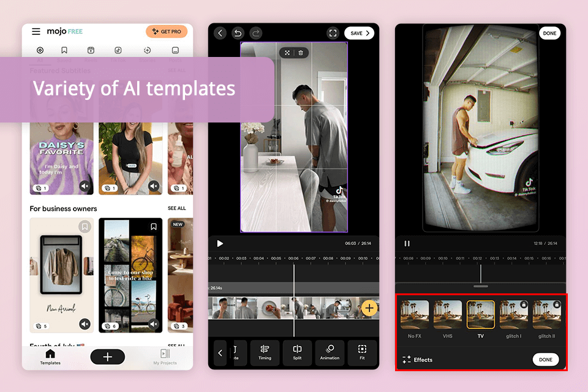Choose the locked glitch II effect
The image size is (588, 392).
pyautogui.click(x=546, y=320)
